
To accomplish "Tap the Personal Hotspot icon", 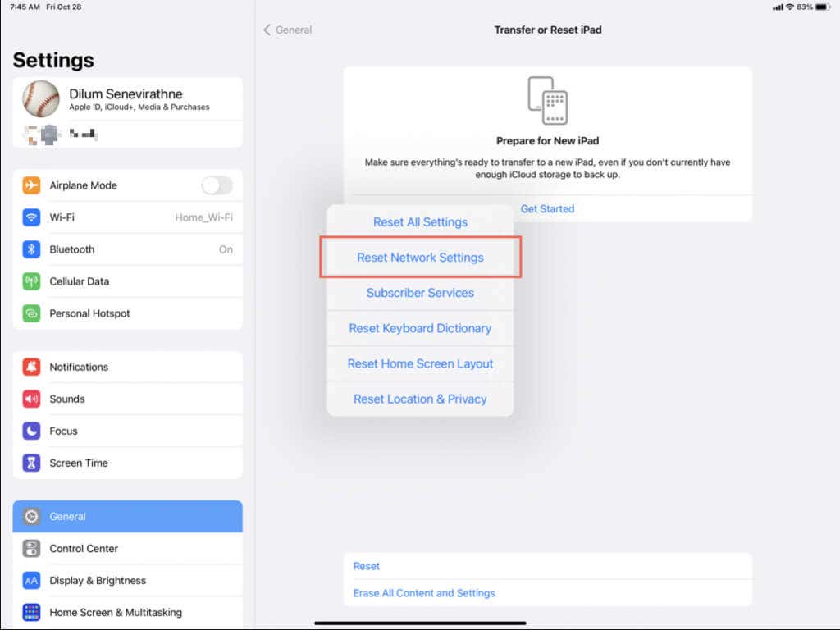I will click(31, 313).
